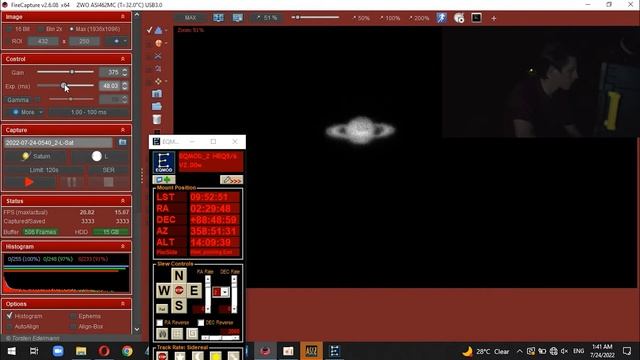Image resolution: width=640 pixels, height=360 pixels.
Task: Enable the Ephem option
Action: [73, 316]
